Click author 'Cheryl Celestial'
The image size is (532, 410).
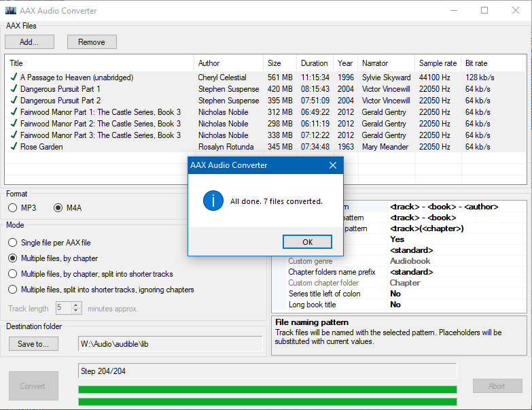pyautogui.click(x=222, y=78)
